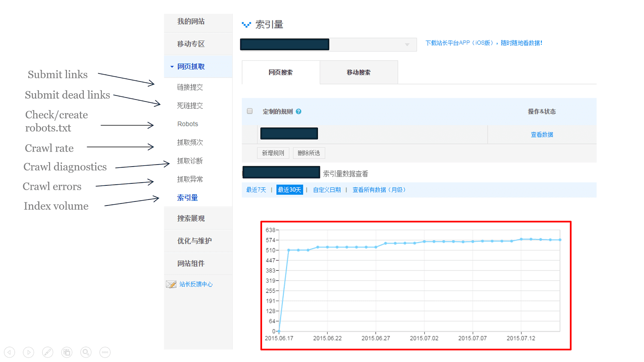Click the 操作&状态 column header
The width and height of the screenshot is (644, 362).
(542, 111)
